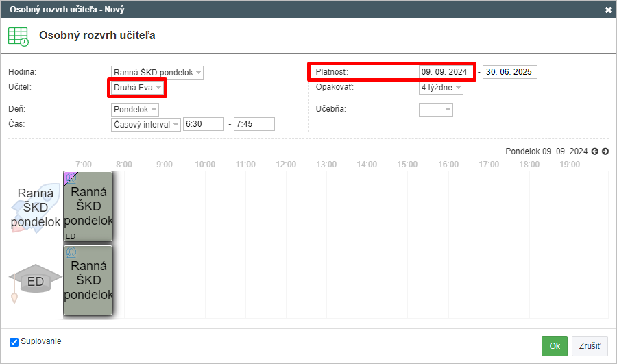
Task: Go to previous day arrow icon
Action: 594,151
